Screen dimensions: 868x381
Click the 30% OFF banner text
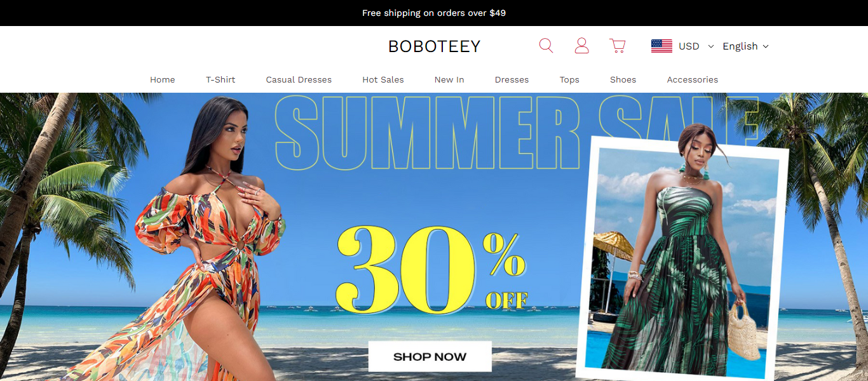coord(431,270)
